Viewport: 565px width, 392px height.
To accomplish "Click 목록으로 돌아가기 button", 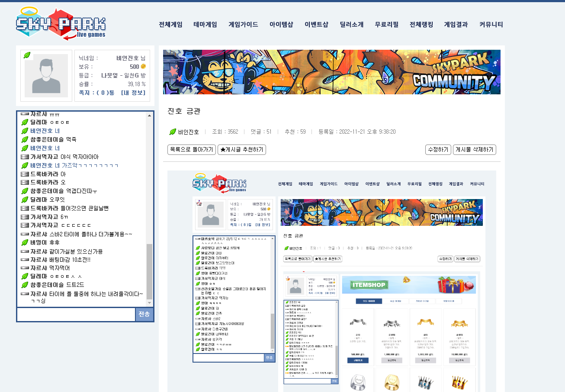I will 192,150.
